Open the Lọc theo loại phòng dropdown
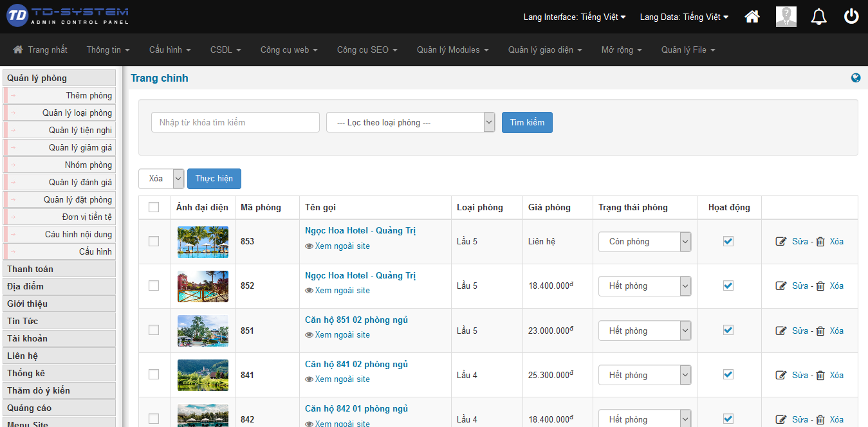 pyautogui.click(x=410, y=122)
